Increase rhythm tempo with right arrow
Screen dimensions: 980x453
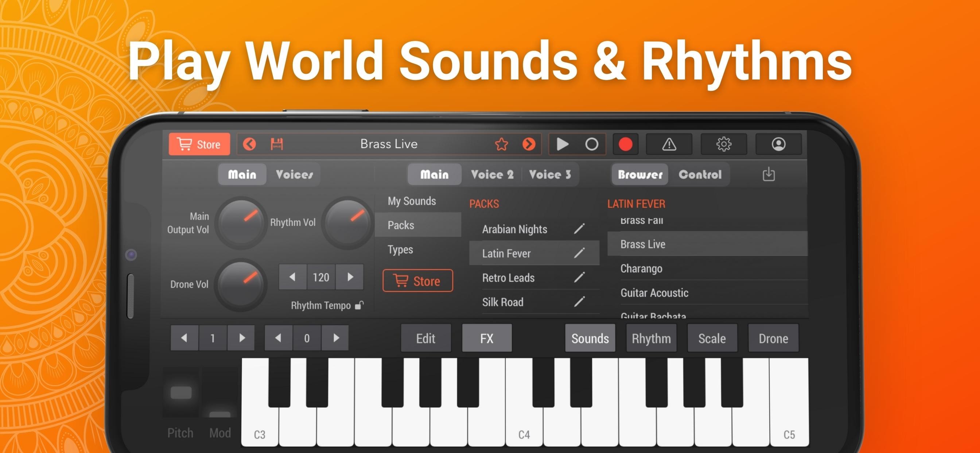[350, 277]
